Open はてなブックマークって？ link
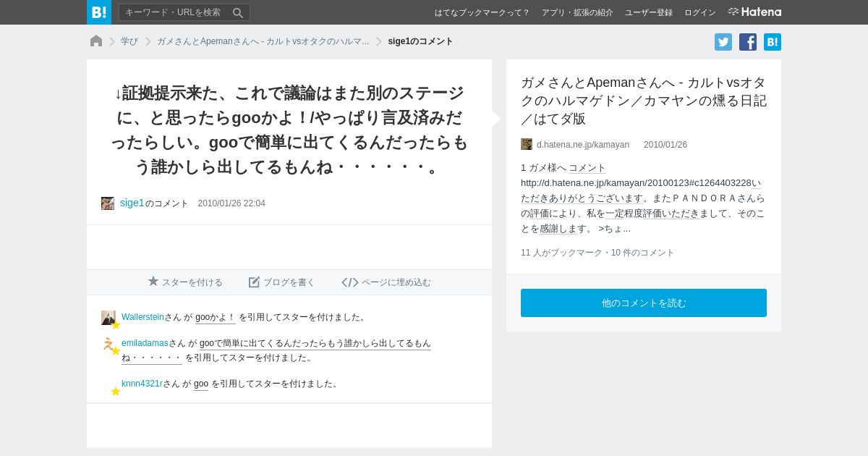 [x=482, y=12]
